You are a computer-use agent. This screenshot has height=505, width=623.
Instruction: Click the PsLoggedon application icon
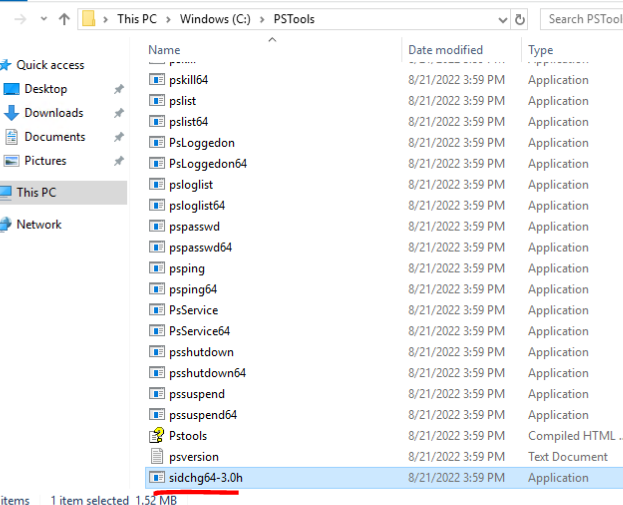click(157, 142)
